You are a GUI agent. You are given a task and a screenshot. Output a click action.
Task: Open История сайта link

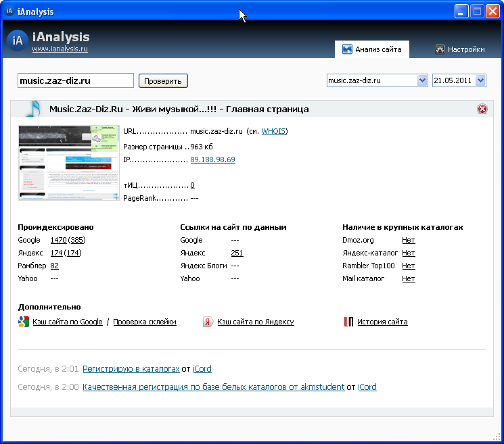tap(382, 322)
